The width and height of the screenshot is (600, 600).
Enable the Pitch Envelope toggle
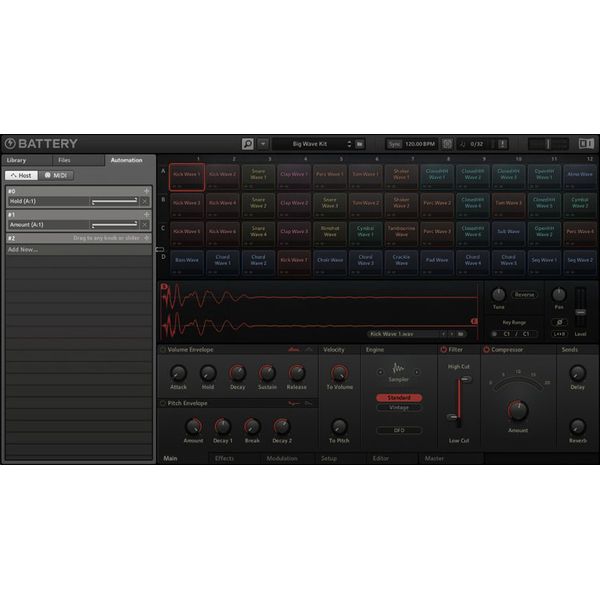(163, 403)
